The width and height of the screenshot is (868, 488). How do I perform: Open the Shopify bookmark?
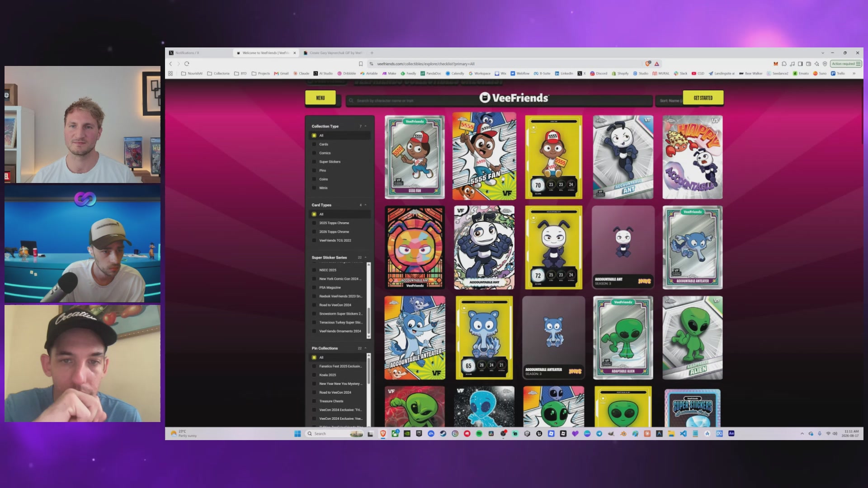(620, 73)
